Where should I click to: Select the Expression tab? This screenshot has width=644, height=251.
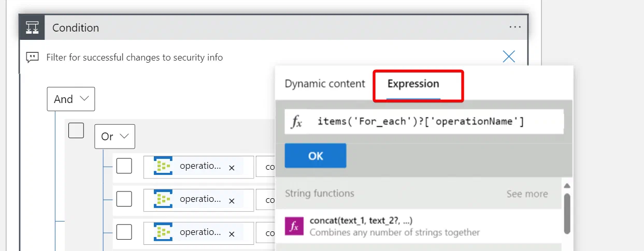[413, 84]
